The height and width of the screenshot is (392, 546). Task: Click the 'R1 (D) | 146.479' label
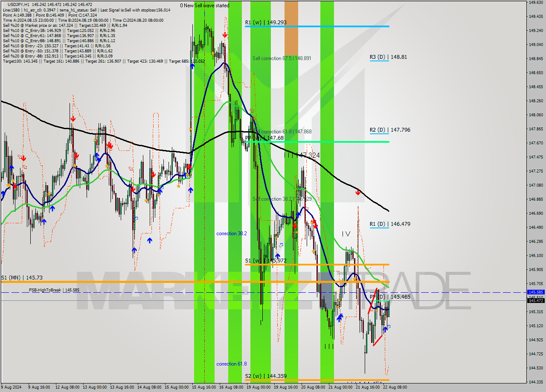pos(390,224)
